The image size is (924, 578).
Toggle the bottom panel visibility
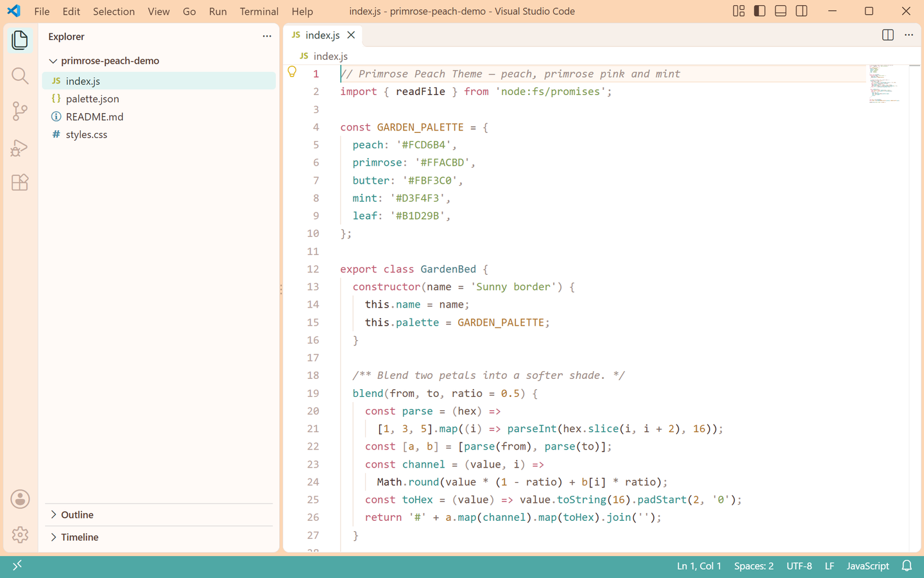tap(780, 11)
